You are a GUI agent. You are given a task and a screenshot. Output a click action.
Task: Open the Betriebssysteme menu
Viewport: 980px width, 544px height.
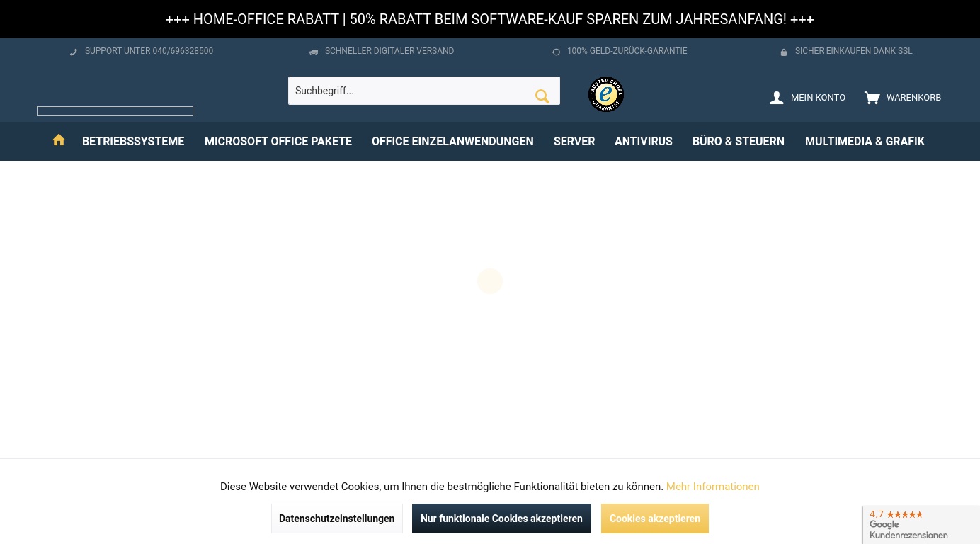[x=133, y=142]
